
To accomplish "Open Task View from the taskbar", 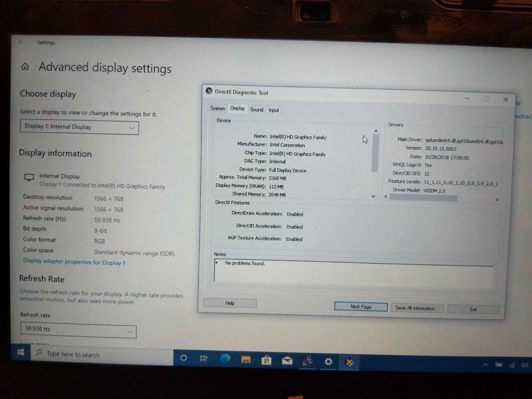I will point(204,358).
